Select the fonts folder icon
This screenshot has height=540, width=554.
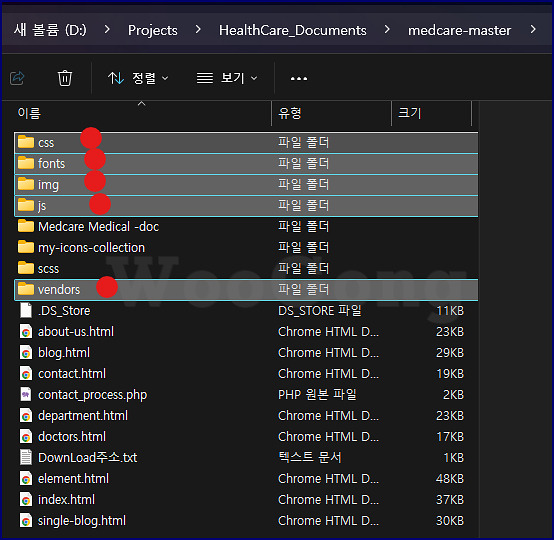coord(26,163)
